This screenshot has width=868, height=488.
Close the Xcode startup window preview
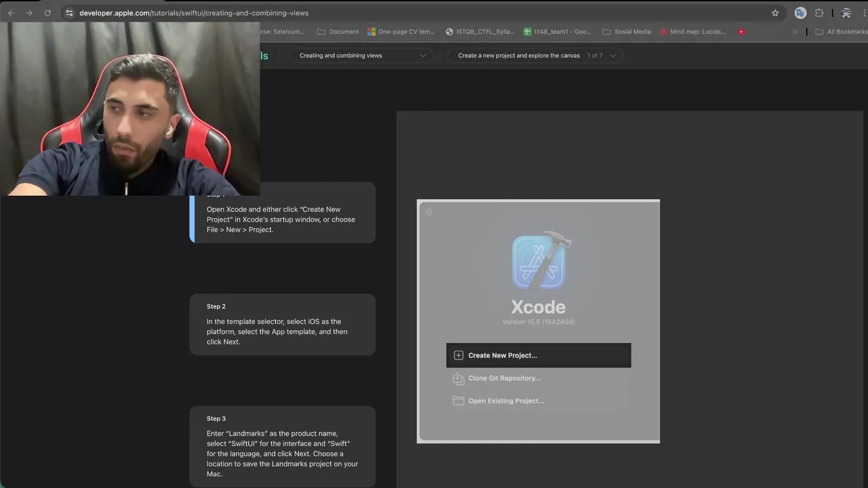[429, 212]
